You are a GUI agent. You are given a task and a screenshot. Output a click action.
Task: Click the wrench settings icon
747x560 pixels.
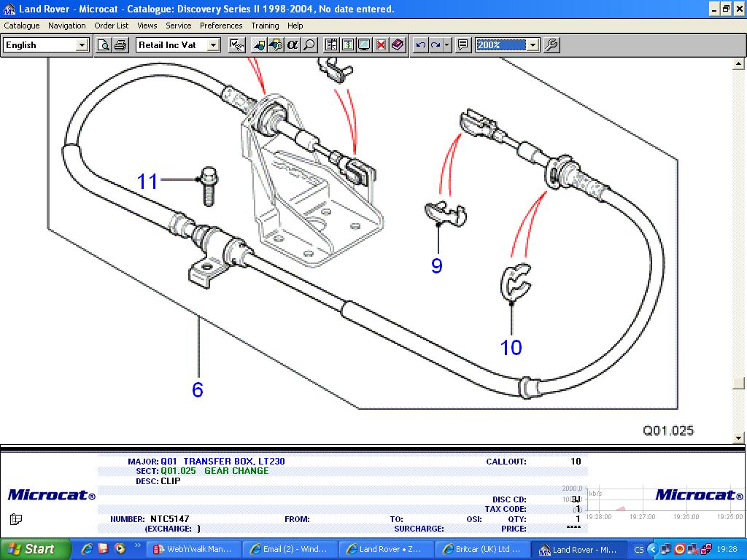pos(551,45)
